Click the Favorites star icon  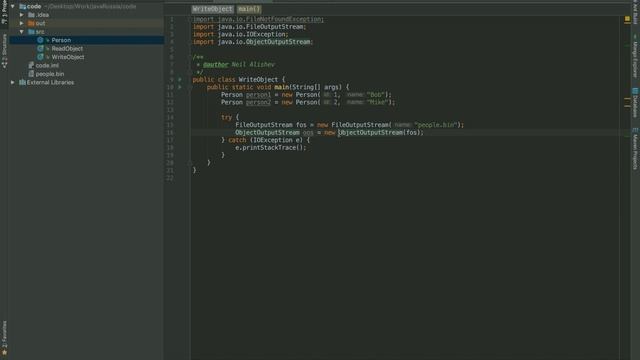4,352
